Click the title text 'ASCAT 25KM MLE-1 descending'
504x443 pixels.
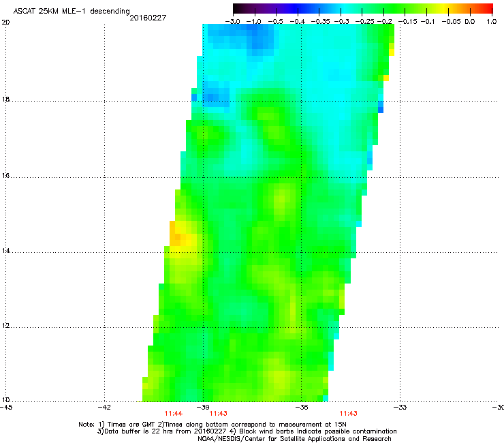(x=72, y=11)
